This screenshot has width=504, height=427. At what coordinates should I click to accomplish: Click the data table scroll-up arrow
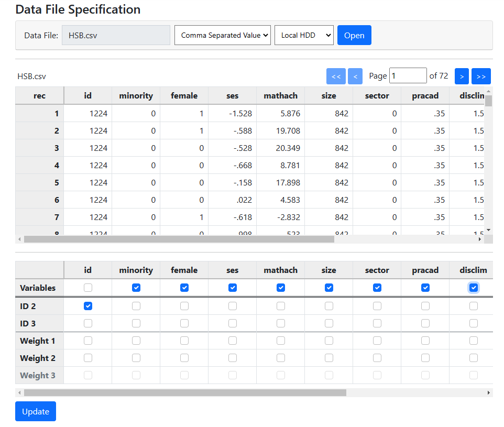tap(489, 91)
